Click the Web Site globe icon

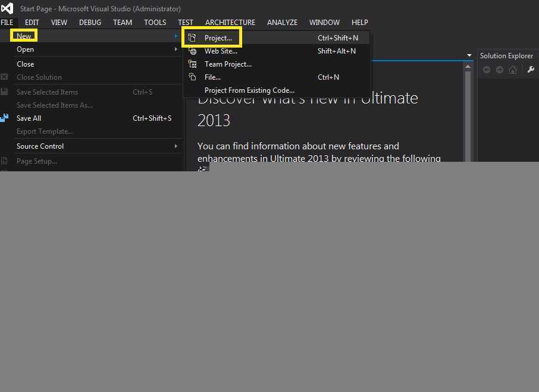click(193, 51)
